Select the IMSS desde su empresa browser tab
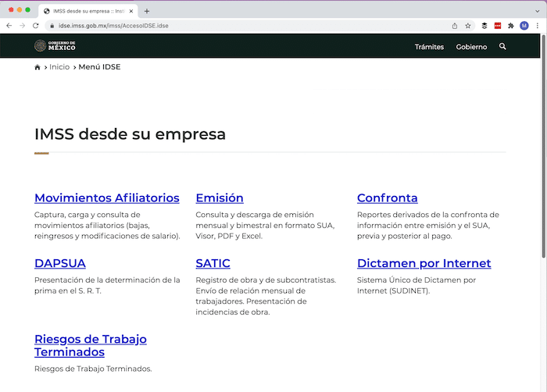 (88, 11)
